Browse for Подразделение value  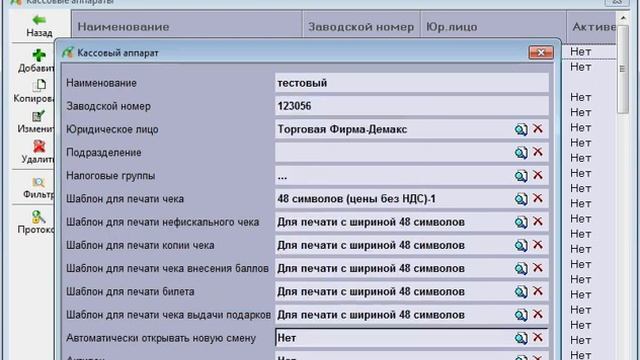(521, 153)
